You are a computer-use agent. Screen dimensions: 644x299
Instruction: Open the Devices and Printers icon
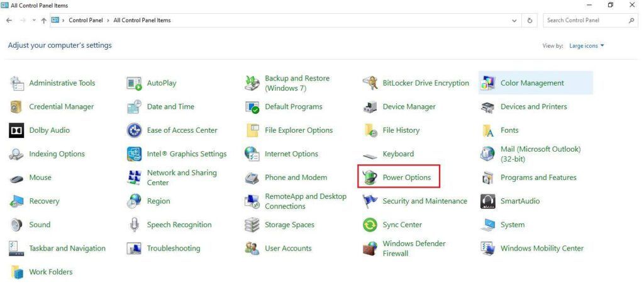click(487, 107)
